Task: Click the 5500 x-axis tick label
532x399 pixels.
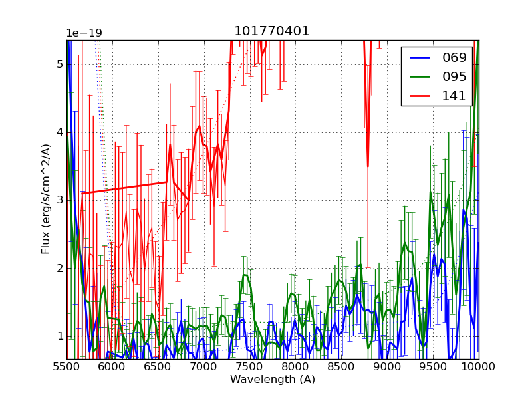Action: pos(66,366)
